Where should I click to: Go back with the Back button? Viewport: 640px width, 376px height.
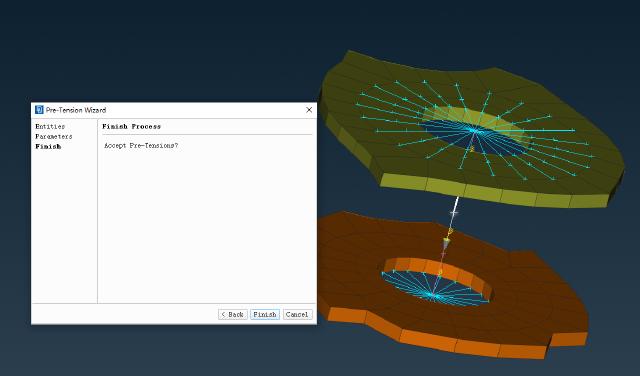233,314
